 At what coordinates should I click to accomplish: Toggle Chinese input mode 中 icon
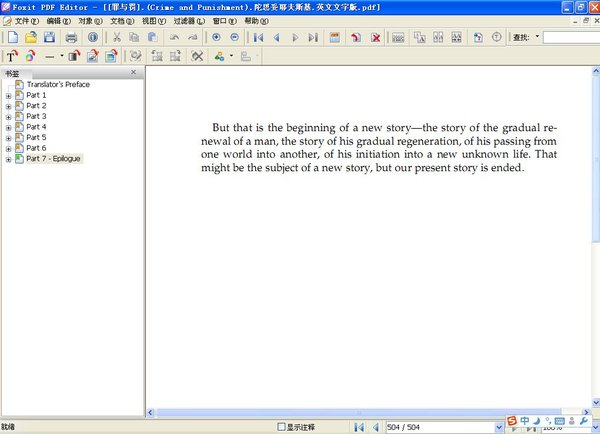pyautogui.click(x=525, y=421)
